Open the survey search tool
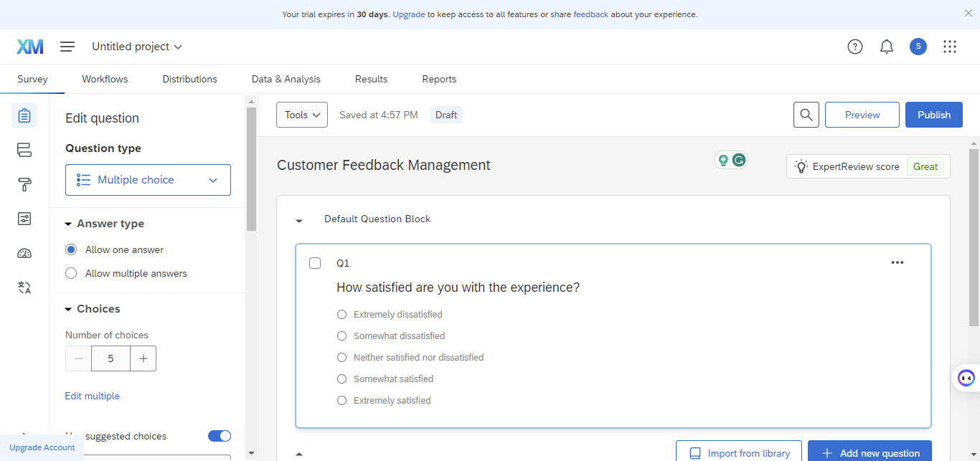The width and height of the screenshot is (980, 461). pos(806,114)
